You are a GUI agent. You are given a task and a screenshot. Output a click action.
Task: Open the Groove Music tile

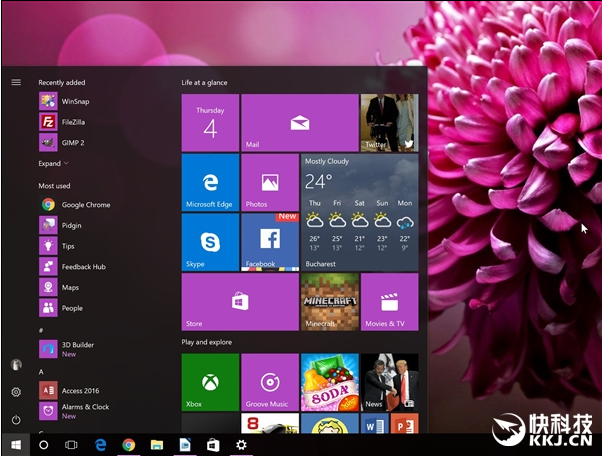pyautogui.click(x=269, y=382)
